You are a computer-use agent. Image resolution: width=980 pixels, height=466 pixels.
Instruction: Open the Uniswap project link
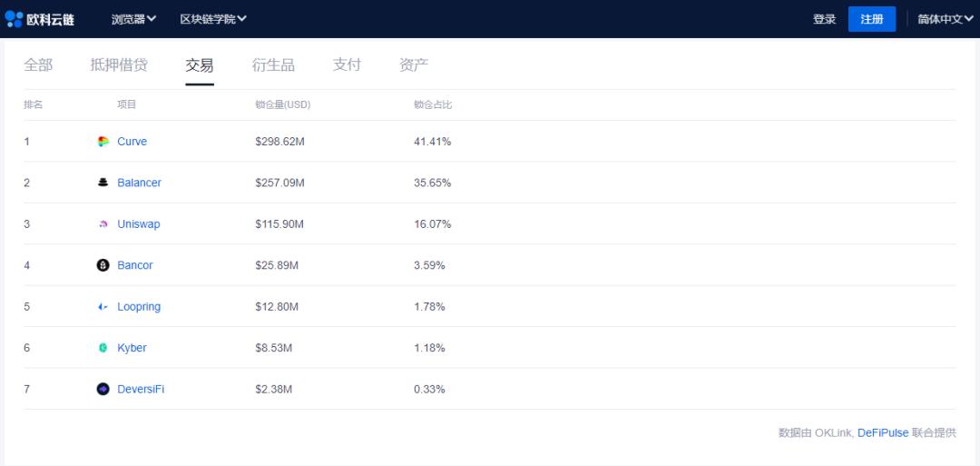click(139, 224)
